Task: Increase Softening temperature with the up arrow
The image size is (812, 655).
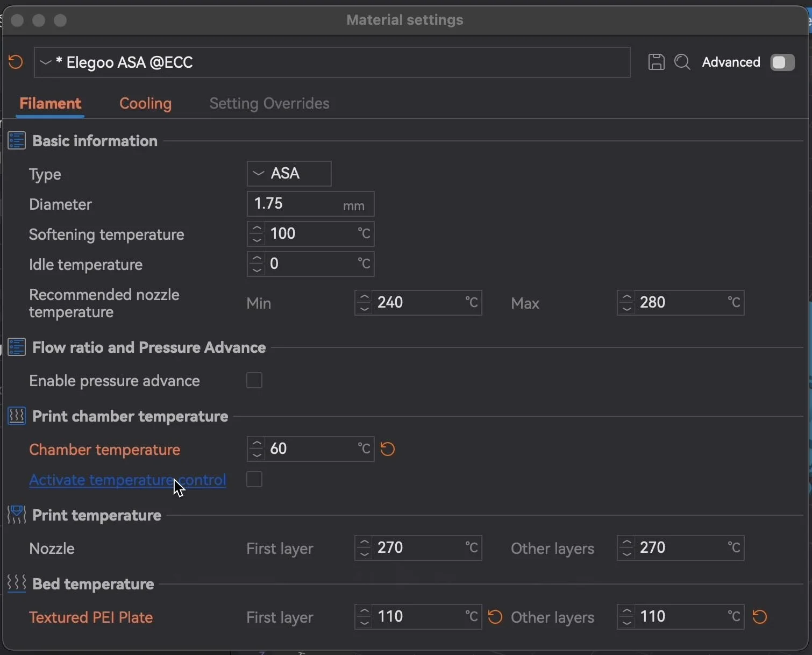Action: coord(257,229)
